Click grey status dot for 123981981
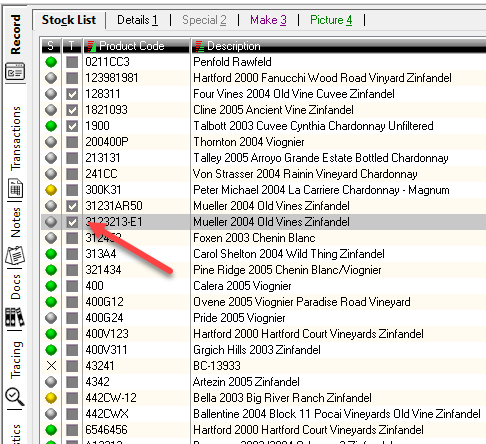486x444 pixels. tap(51, 78)
